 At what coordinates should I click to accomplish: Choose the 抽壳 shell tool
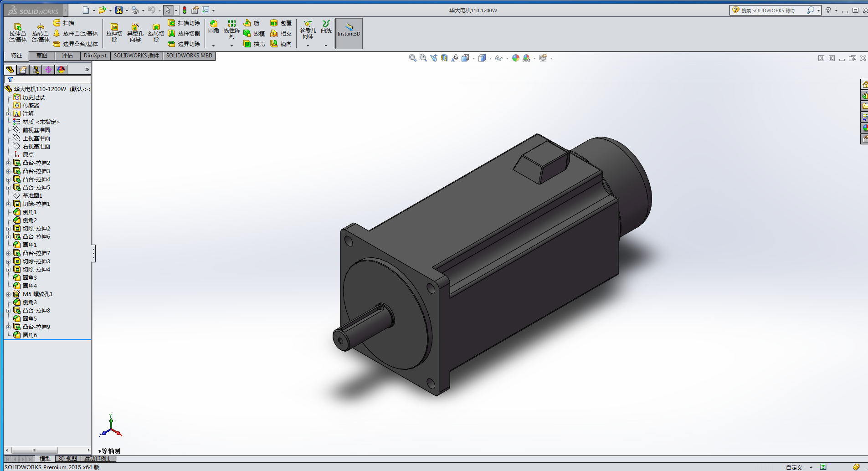[x=254, y=44]
